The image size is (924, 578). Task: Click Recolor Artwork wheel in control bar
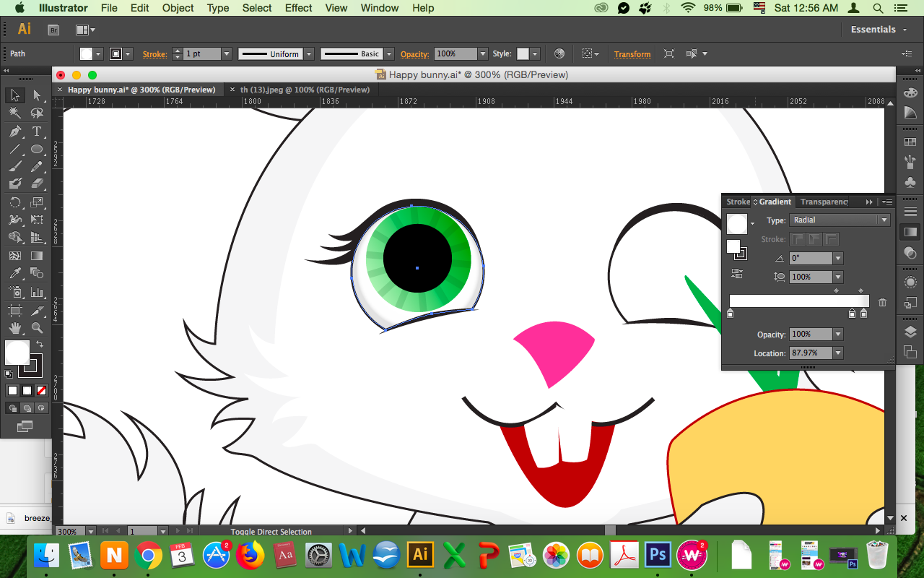click(559, 53)
